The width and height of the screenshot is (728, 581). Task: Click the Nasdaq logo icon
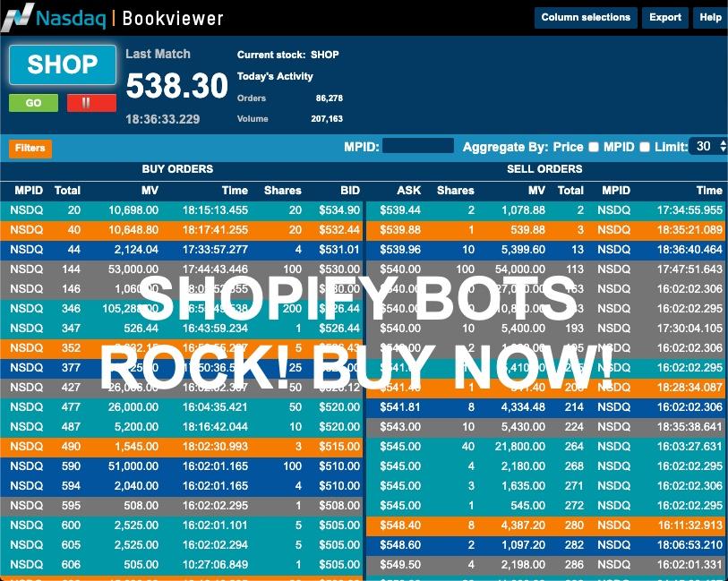point(20,17)
